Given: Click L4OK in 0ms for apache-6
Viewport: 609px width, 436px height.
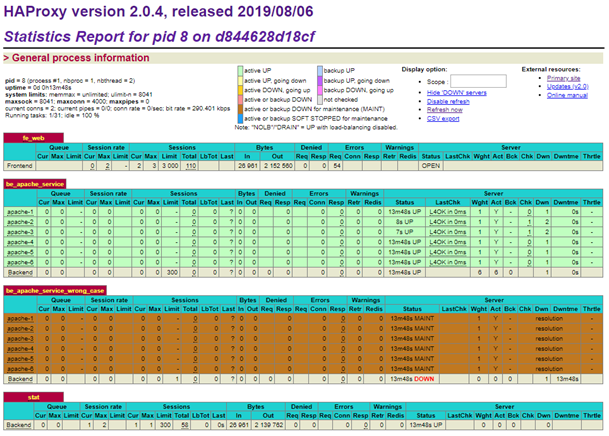Looking at the screenshot, I should pyautogui.click(x=447, y=262).
